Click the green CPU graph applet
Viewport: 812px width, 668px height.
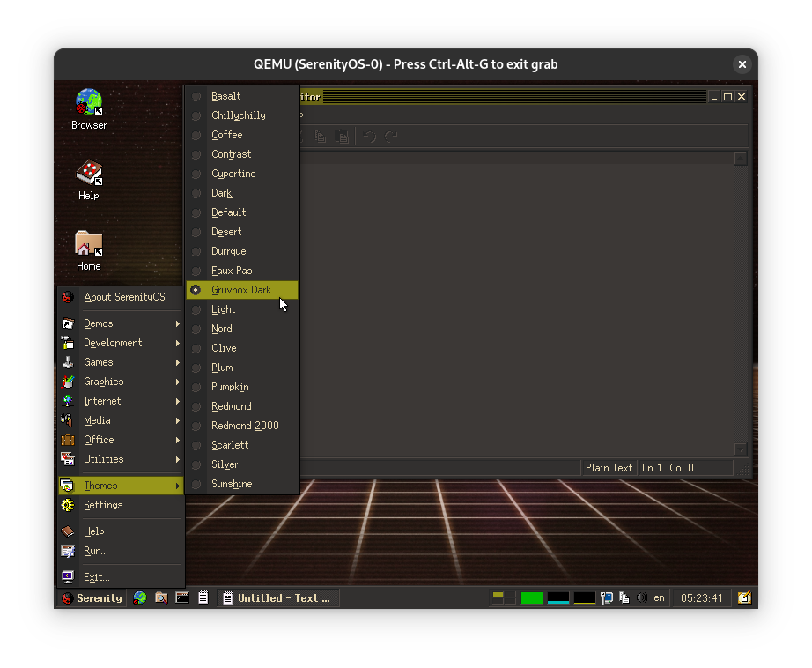(x=532, y=598)
